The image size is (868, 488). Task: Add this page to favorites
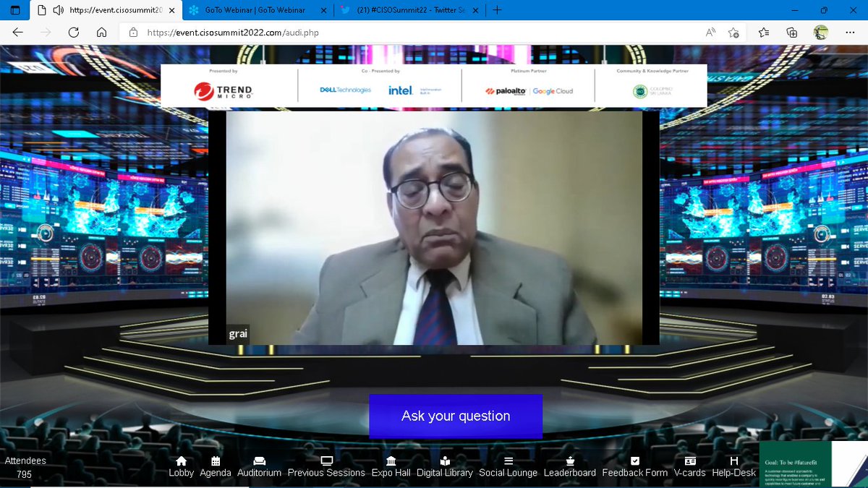point(733,33)
